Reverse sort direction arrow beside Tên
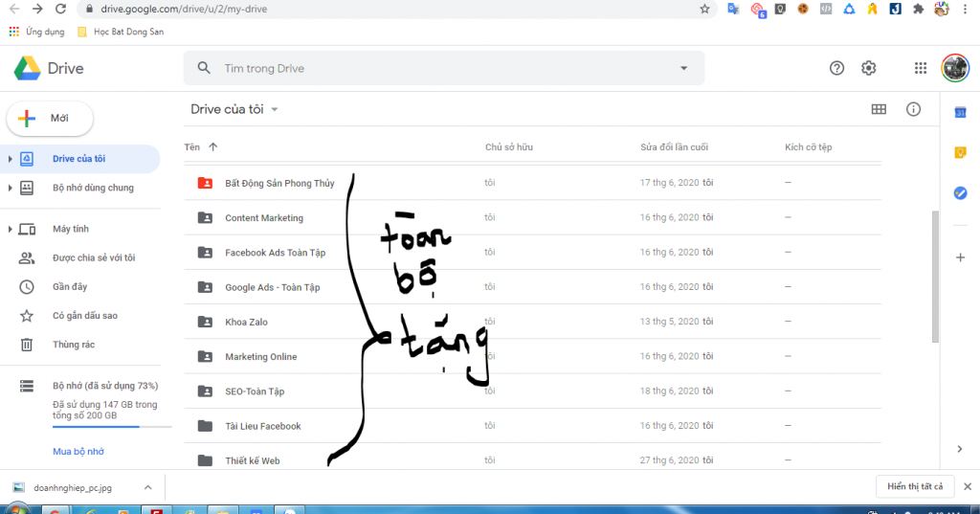The width and height of the screenshot is (980, 514). pos(213,147)
